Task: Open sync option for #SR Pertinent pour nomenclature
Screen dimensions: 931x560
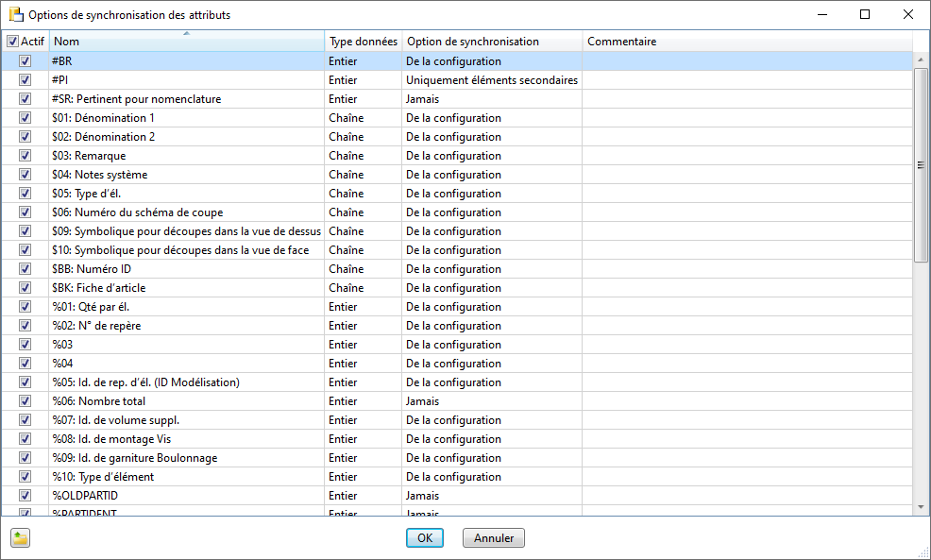Action: click(x=491, y=99)
